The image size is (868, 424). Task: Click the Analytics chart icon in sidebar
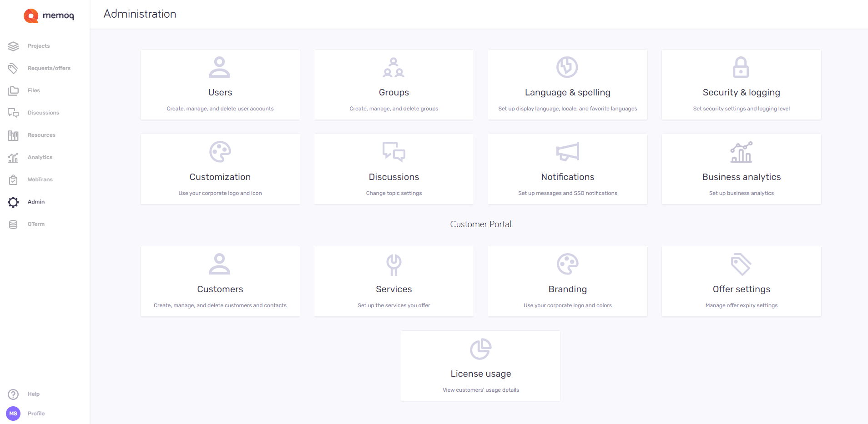pyautogui.click(x=13, y=157)
